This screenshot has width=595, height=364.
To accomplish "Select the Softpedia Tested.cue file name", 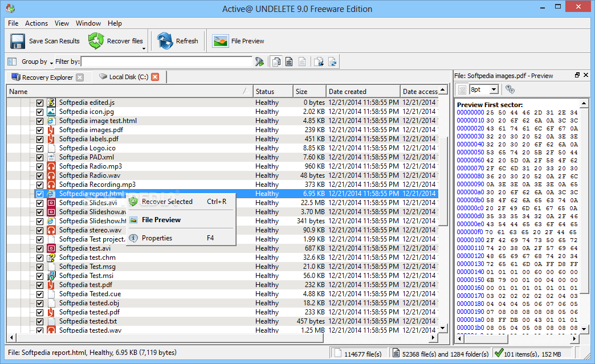I will point(90,294).
